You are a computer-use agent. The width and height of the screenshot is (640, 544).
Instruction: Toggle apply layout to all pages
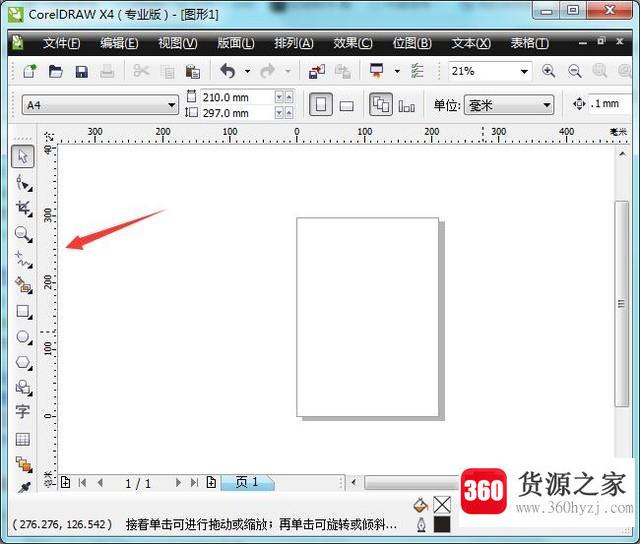381,104
